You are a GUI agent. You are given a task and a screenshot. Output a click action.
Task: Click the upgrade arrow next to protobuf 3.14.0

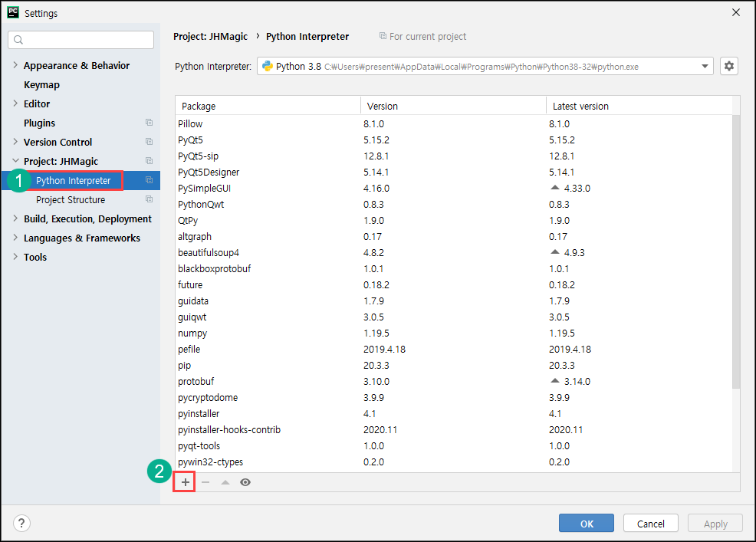point(555,380)
